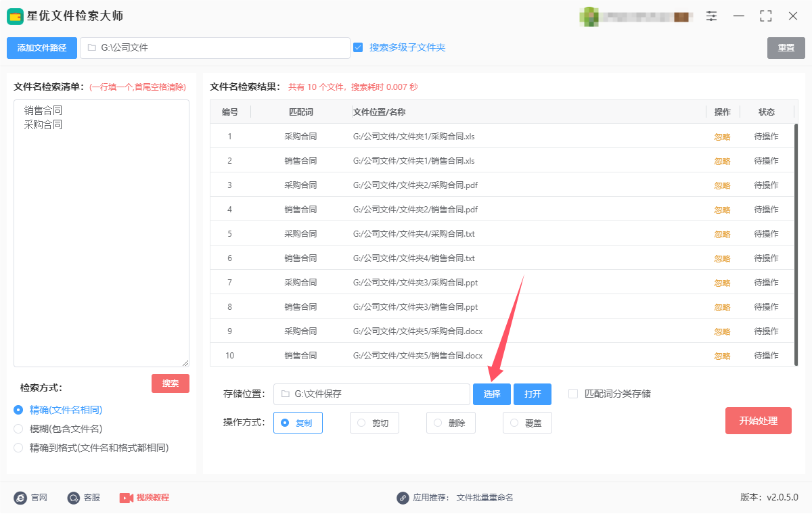Screen dimensions: 812x514
Task: Click the 状态 column header
Action: (x=767, y=112)
